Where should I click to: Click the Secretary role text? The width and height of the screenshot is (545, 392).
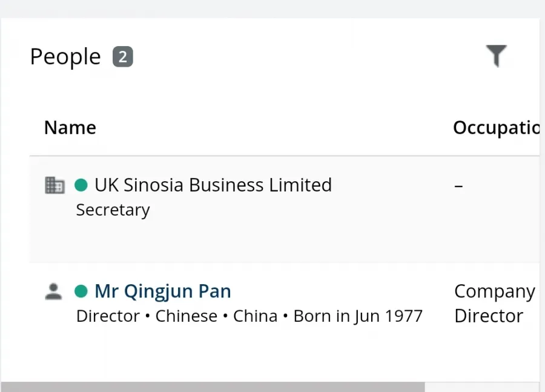(113, 210)
